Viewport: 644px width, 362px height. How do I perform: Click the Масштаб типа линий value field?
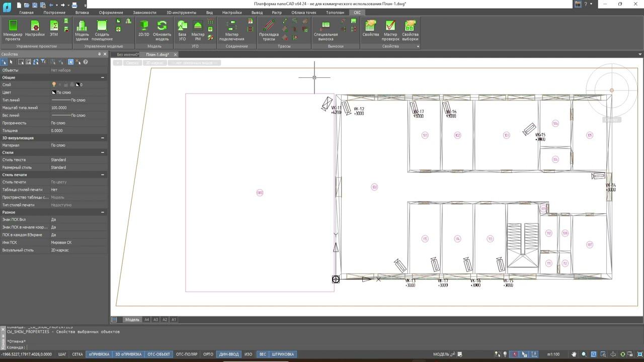pyautogui.click(x=78, y=108)
